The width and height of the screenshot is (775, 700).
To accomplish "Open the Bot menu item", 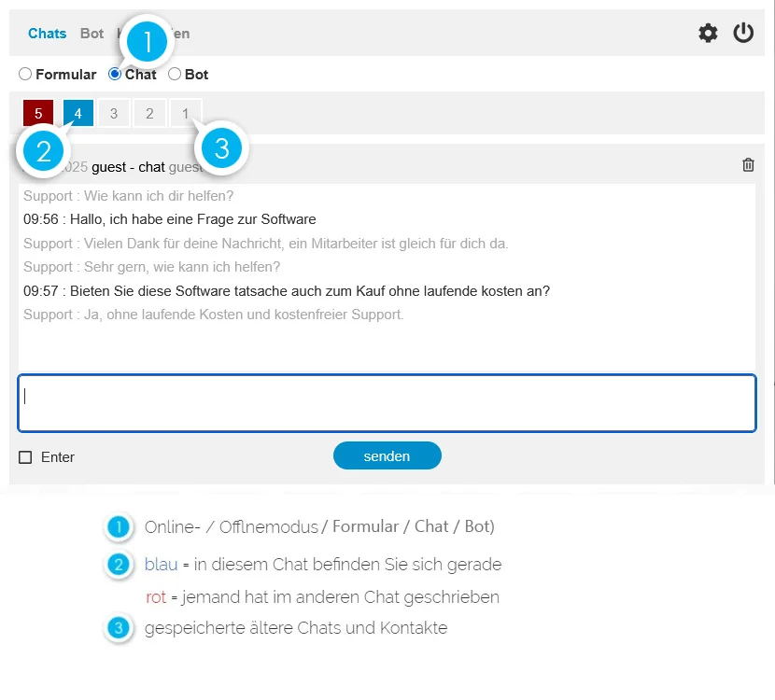I will pos(92,33).
